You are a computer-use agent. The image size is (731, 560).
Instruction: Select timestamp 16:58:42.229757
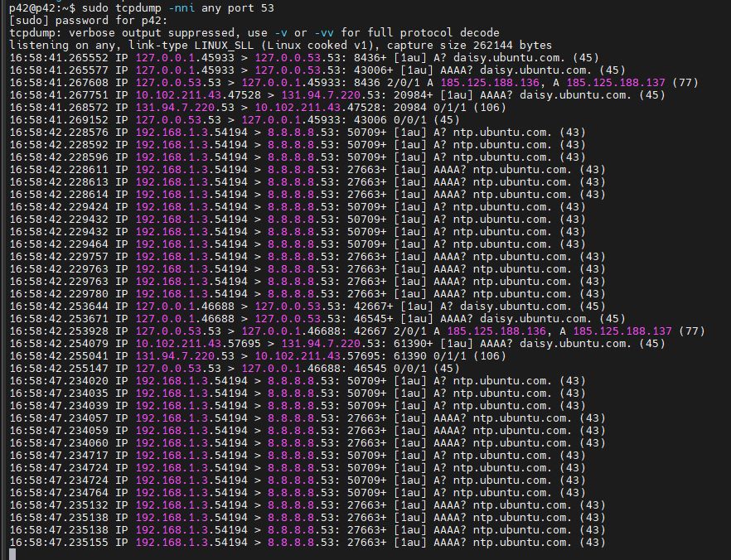(x=59, y=257)
